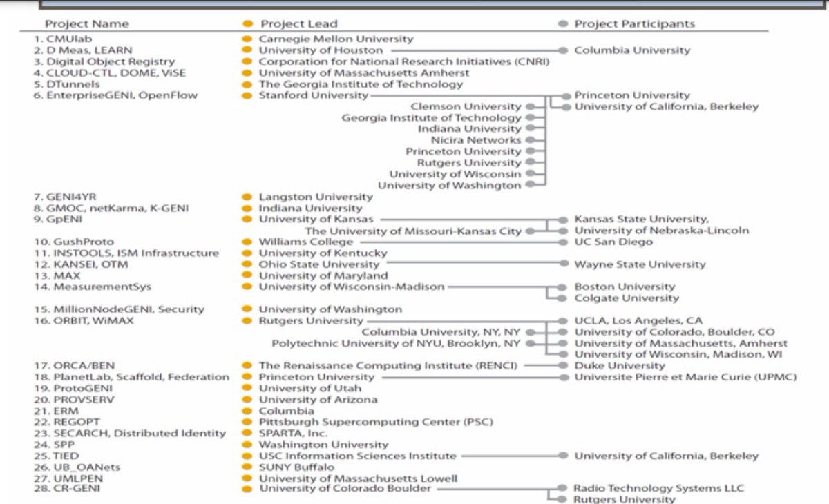Click "University of Arizona" lead
829x504 pixels.
pyautogui.click(x=318, y=399)
